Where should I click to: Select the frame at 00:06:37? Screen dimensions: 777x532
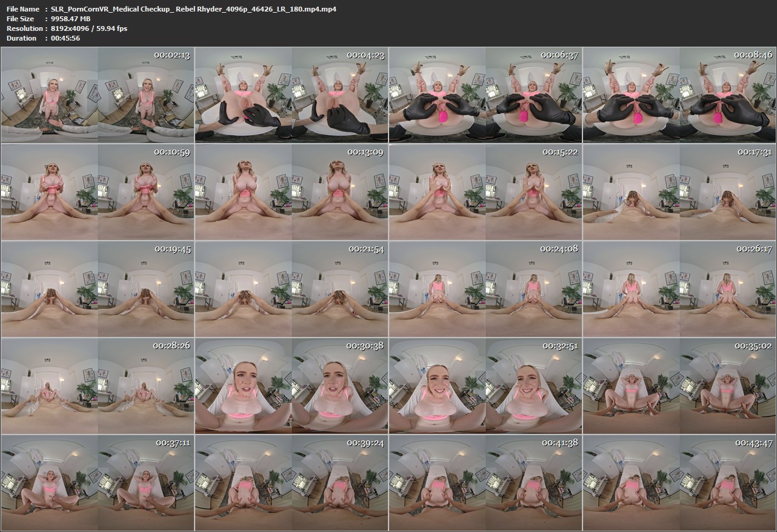(485, 95)
